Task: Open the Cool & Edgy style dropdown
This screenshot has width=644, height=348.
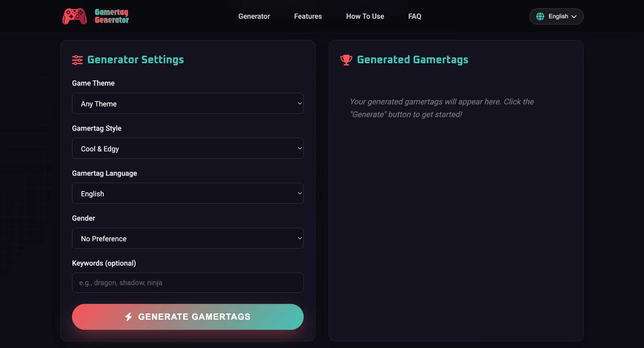Action: point(187,148)
